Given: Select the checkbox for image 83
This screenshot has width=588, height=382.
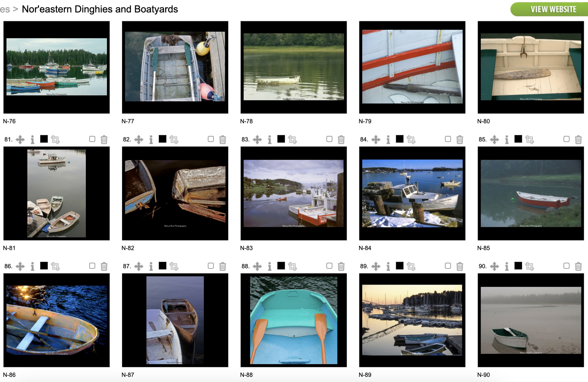Looking at the screenshot, I should [x=329, y=139].
